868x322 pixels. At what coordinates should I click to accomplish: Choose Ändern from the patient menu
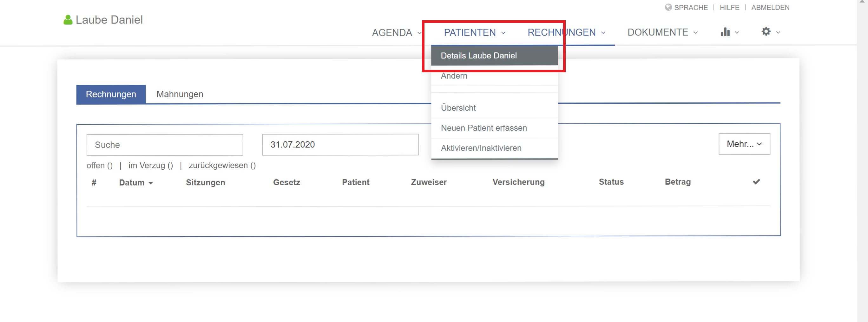point(494,76)
